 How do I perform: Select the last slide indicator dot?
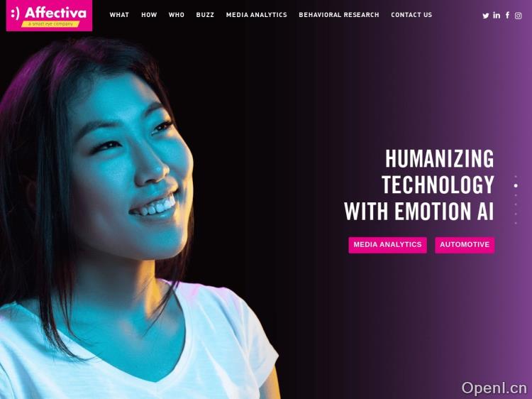coord(516,223)
